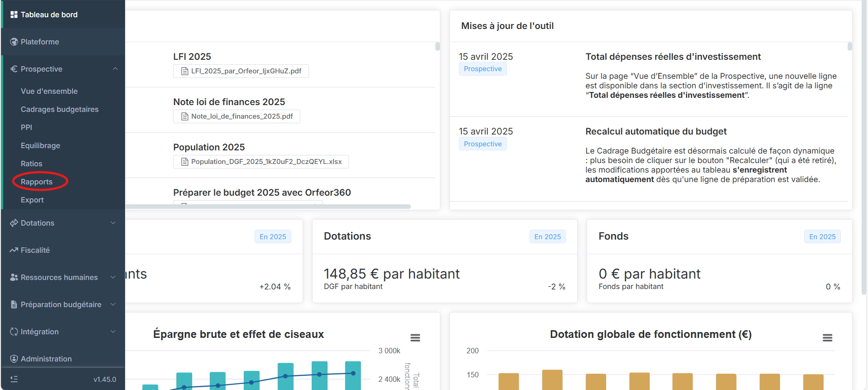Click the Fiscalité trend icon

coord(14,250)
